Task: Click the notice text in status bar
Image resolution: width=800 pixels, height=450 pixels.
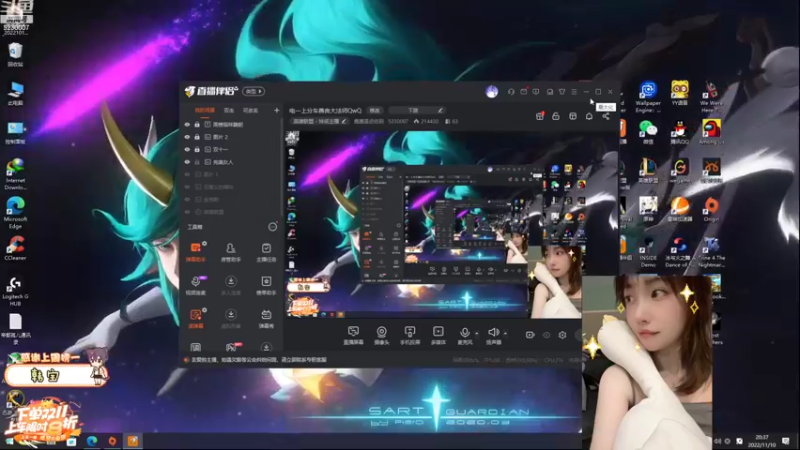Action: coord(259,360)
